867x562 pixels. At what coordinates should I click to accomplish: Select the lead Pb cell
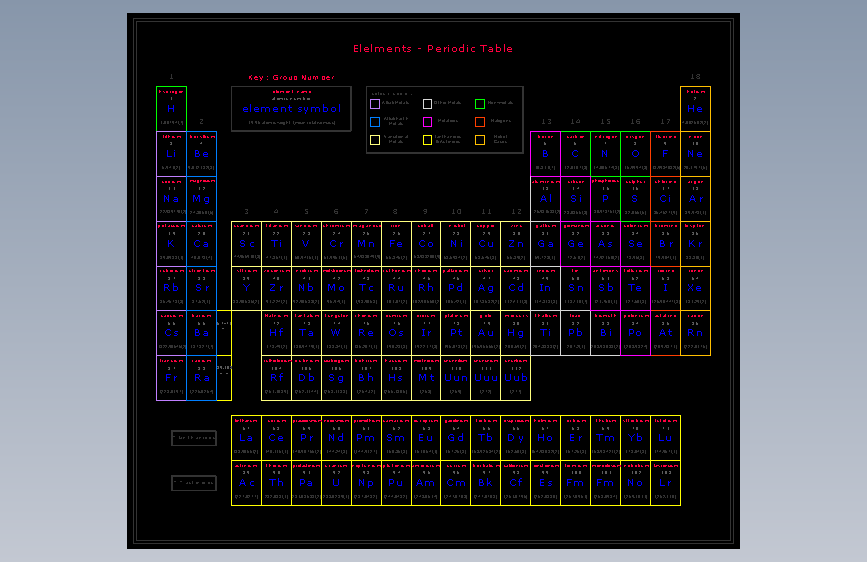click(x=576, y=333)
